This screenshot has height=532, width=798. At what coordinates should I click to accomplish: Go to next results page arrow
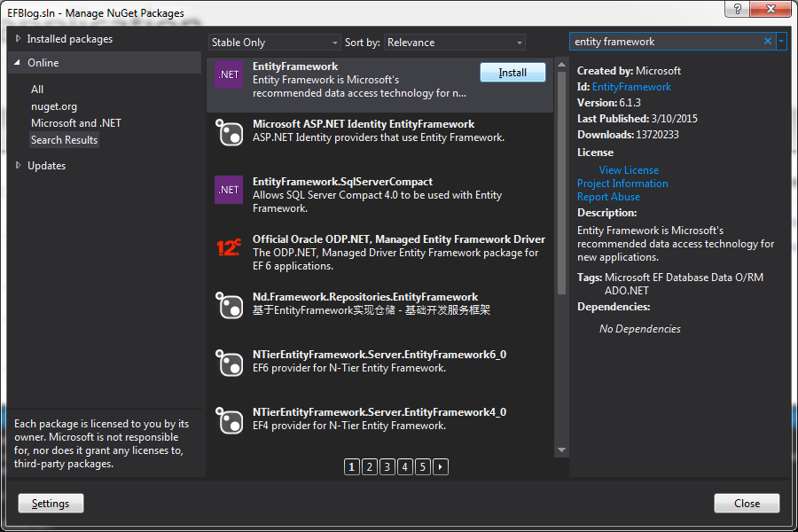(440, 467)
